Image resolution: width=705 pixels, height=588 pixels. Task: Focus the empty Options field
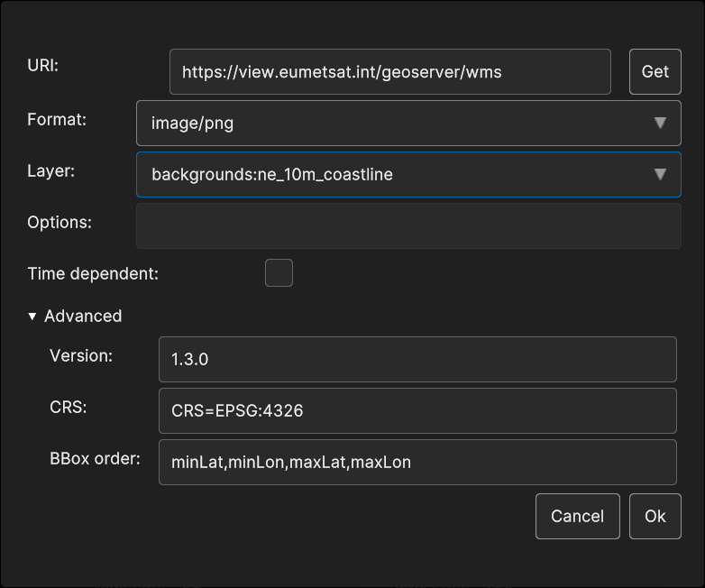pos(407,225)
